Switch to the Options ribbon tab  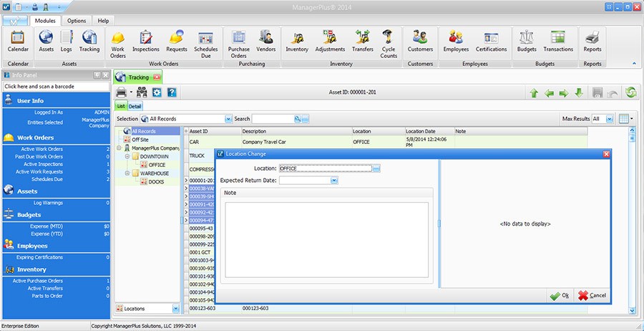point(77,21)
